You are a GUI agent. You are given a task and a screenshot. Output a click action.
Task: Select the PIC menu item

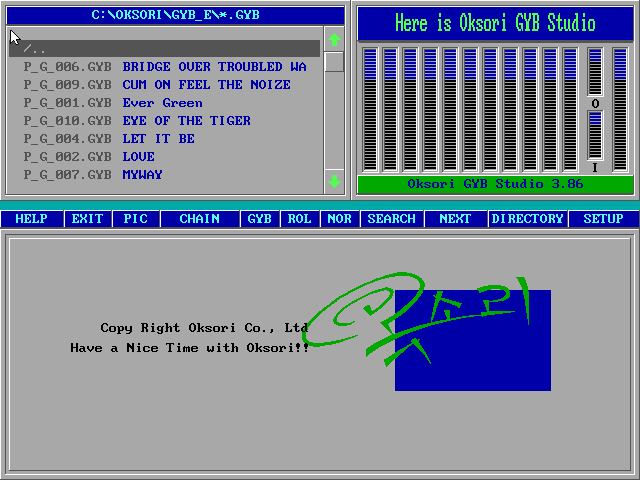[x=136, y=219]
